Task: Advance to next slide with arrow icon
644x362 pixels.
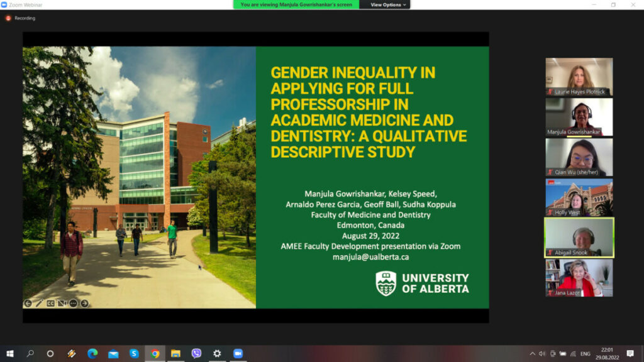Action: 84,303
